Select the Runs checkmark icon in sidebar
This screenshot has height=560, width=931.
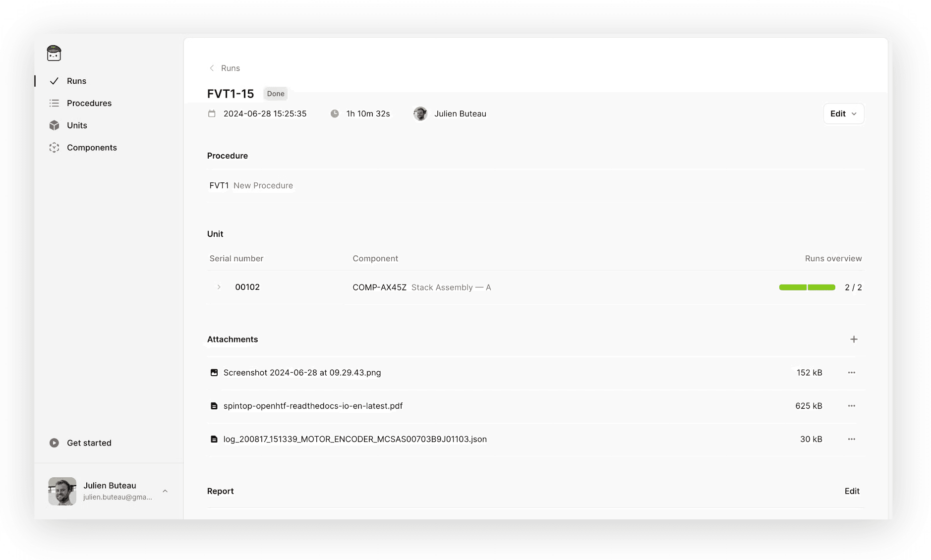[55, 80]
